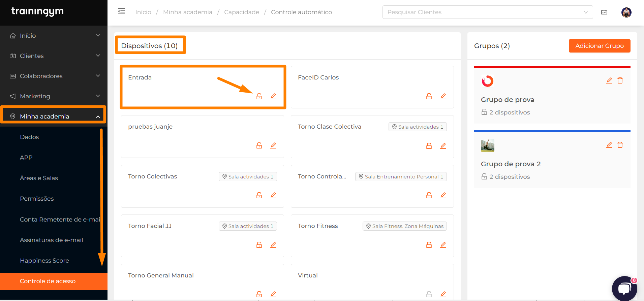Click Controle automático breadcrumb text

click(301, 12)
